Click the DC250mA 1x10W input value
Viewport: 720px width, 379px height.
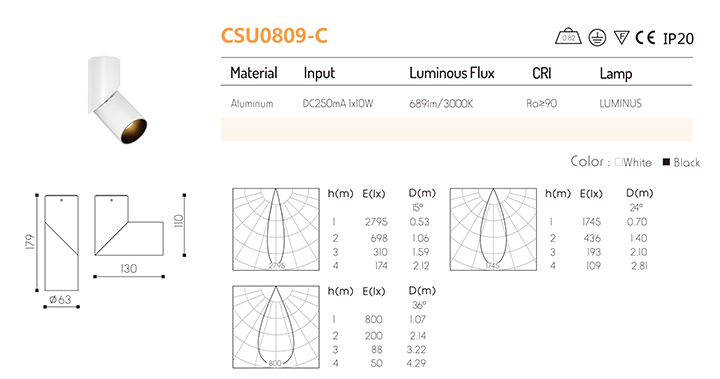(x=338, y=103)
